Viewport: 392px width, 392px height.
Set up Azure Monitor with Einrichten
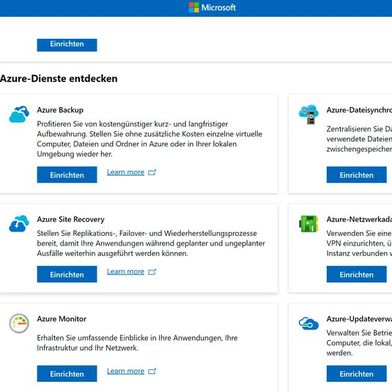pyautogui.click(x=67, y=374)
